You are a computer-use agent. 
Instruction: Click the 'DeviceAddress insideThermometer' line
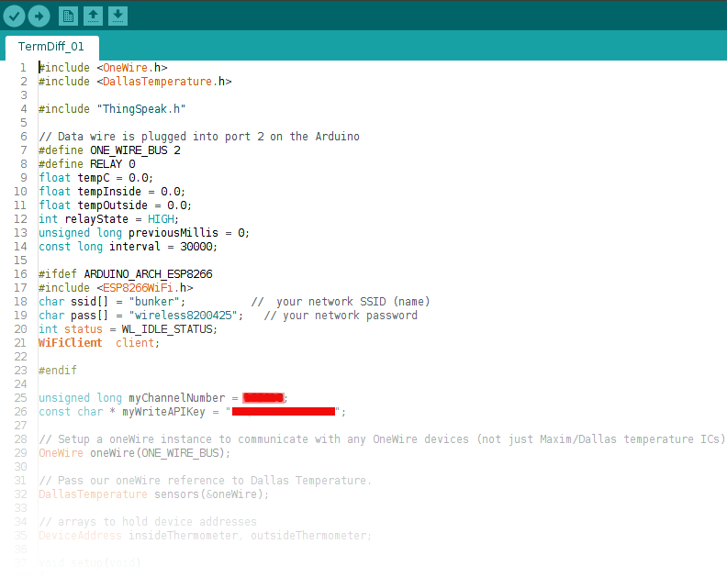(205, 536)
